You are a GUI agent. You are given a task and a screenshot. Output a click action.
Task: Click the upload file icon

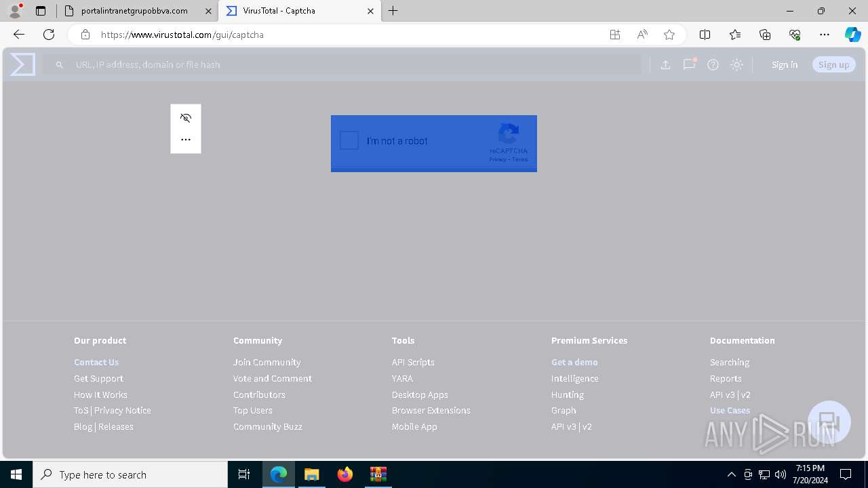(666, 65)
